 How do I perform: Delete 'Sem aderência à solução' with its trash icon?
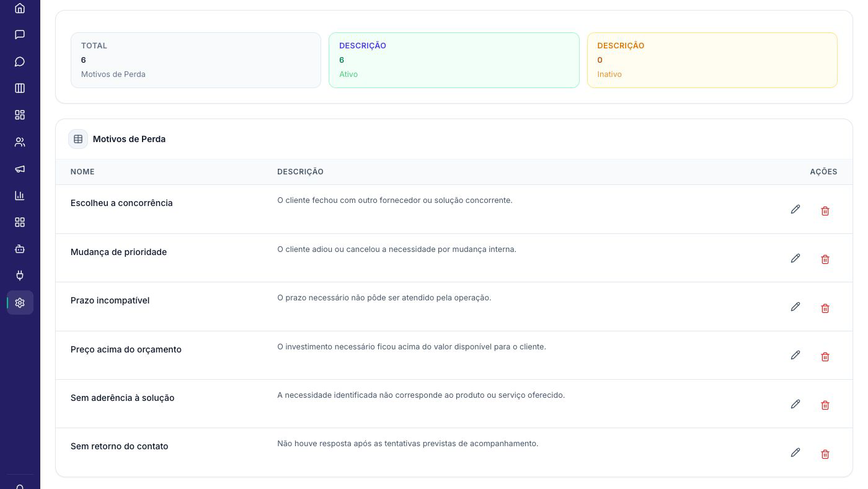click(825, 405)
